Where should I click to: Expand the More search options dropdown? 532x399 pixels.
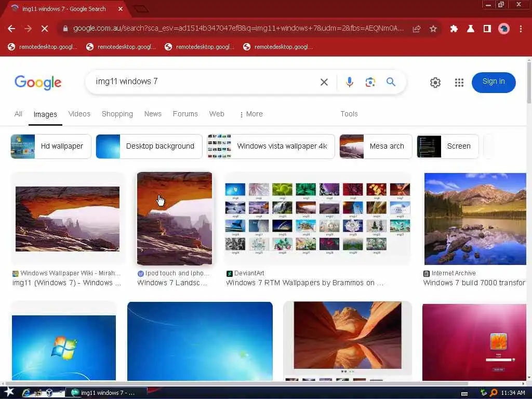point(251,114)
